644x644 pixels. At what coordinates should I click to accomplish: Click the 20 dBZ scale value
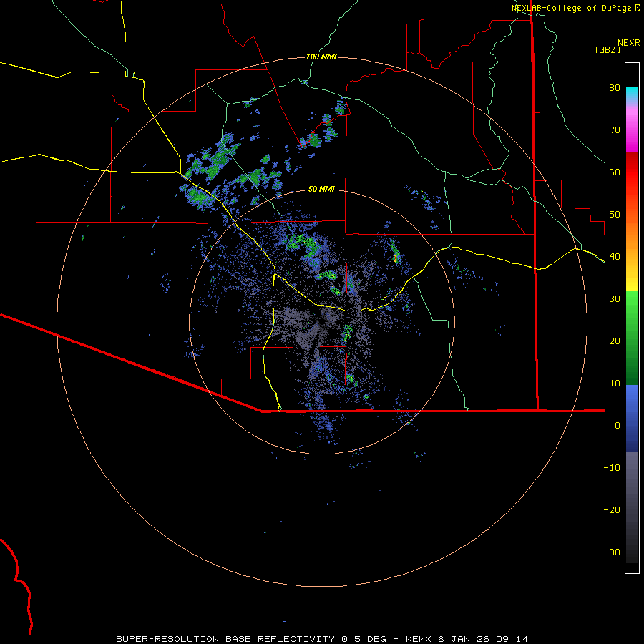pos(615,341)
